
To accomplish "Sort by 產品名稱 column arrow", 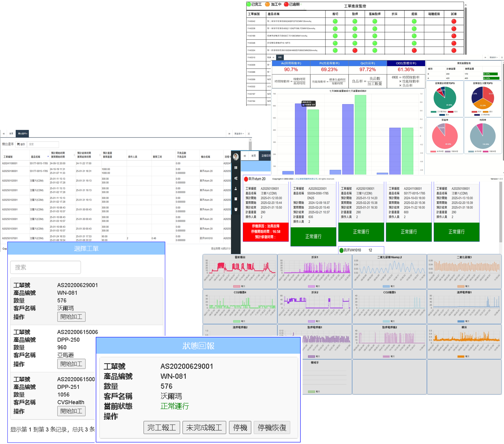I will point(48,156).
